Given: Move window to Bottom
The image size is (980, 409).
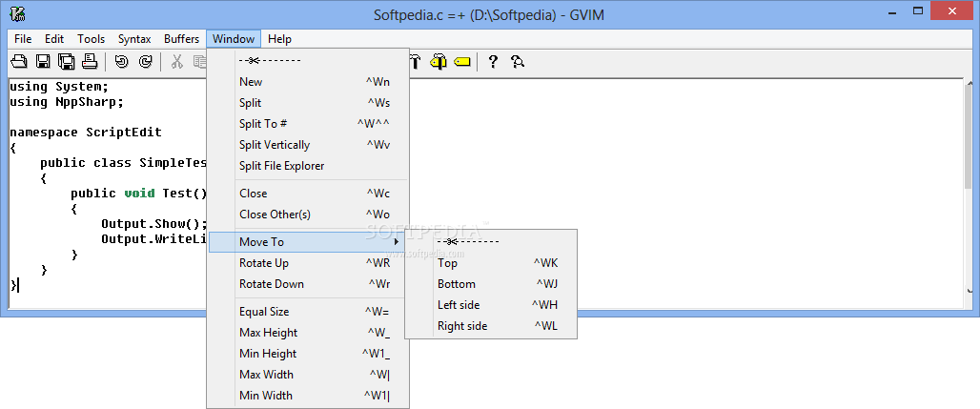Looking at the screenshot, I should [491, 284].
